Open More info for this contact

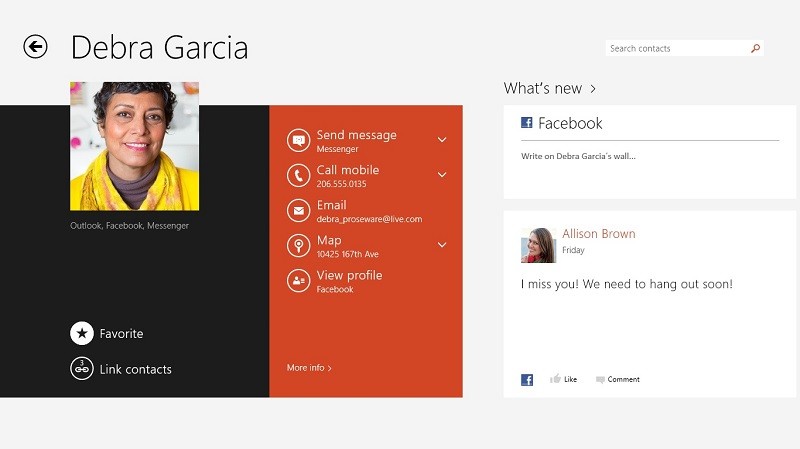click(x=309, y=368)
